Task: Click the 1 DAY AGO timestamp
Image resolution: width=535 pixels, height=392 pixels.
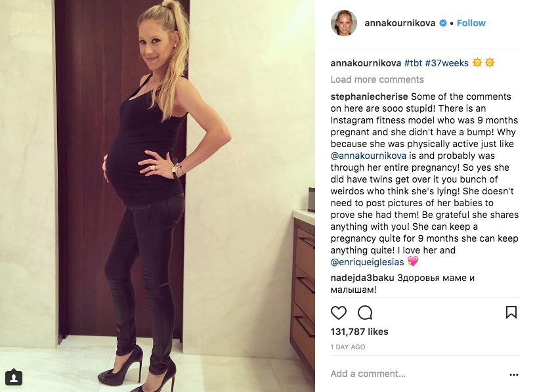Action: pyautogui.click(x=348, y=347)
